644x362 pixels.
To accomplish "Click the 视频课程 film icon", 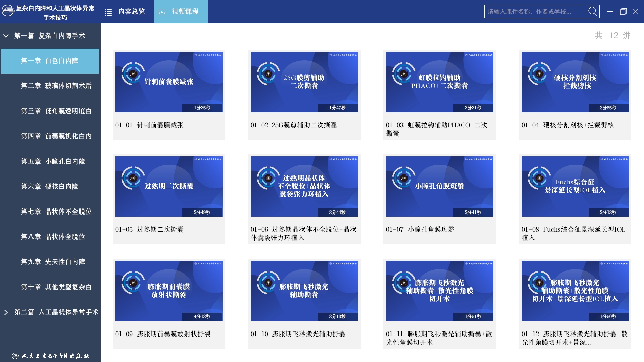I will [x=162, y=12].
